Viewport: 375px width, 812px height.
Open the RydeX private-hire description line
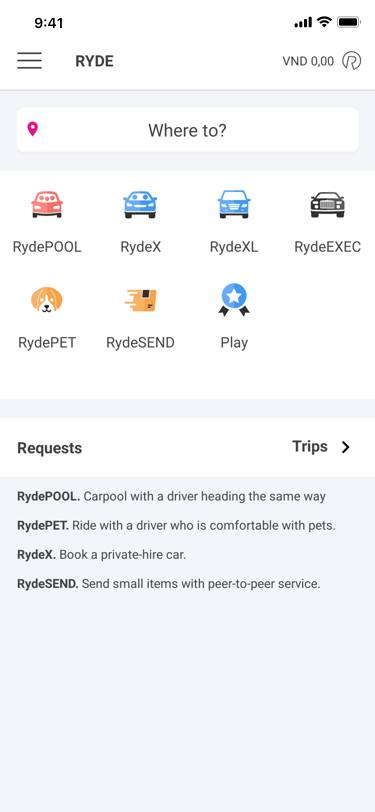click(x=102, y=555)
